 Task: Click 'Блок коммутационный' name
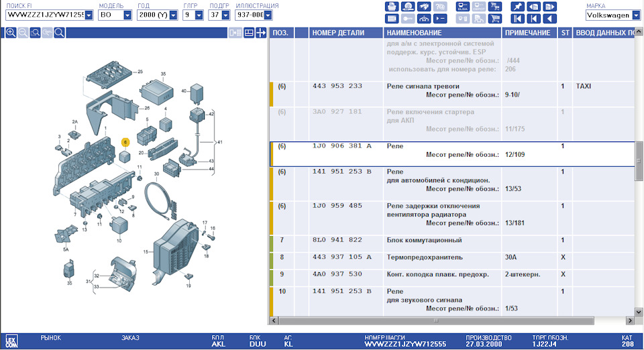point(424,240)
